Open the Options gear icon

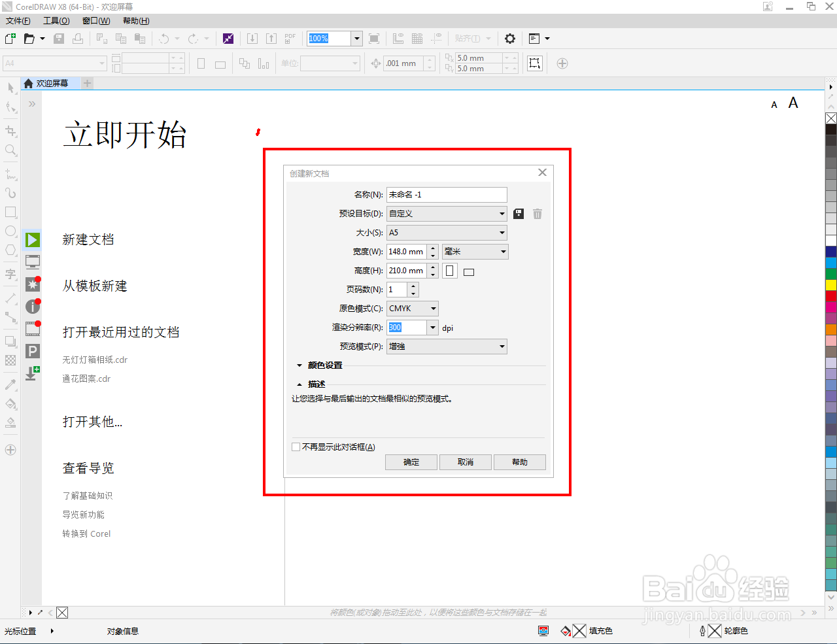tap(510, 39)
